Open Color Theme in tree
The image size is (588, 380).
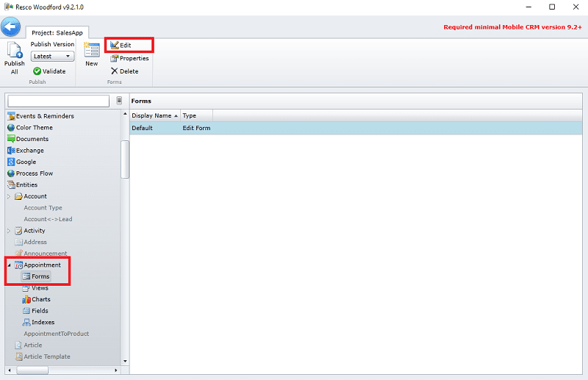[30, 128]
